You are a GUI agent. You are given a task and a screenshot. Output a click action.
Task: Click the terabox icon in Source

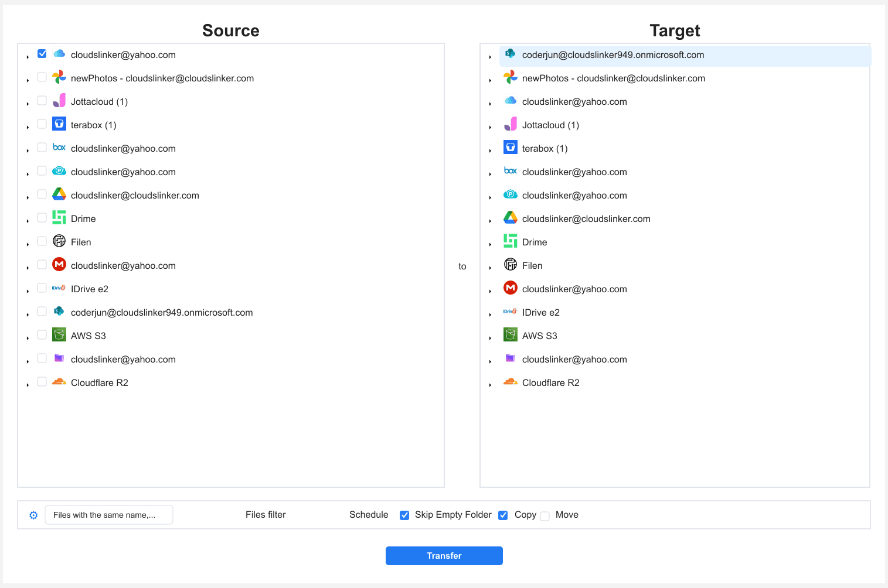(59, 124)
